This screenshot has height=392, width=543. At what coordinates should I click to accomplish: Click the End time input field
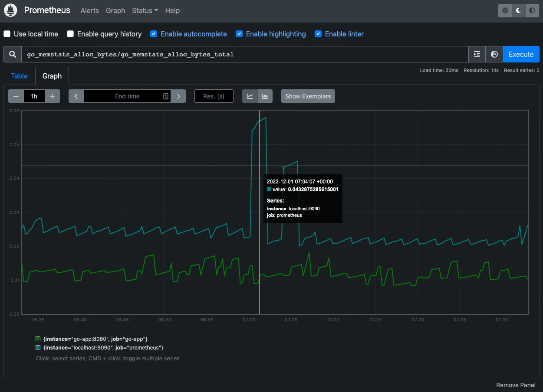tap(127, 96)
